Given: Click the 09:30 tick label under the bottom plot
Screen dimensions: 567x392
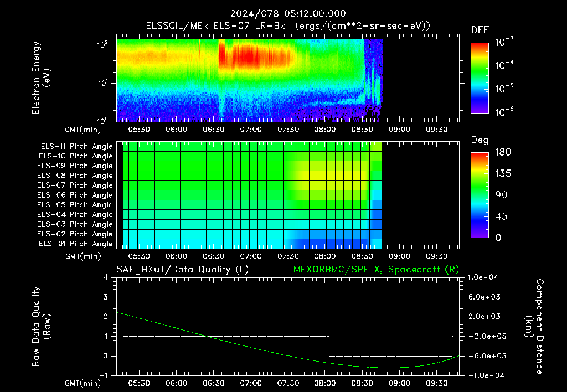Looking at the screenshot, I should point(436,383).
